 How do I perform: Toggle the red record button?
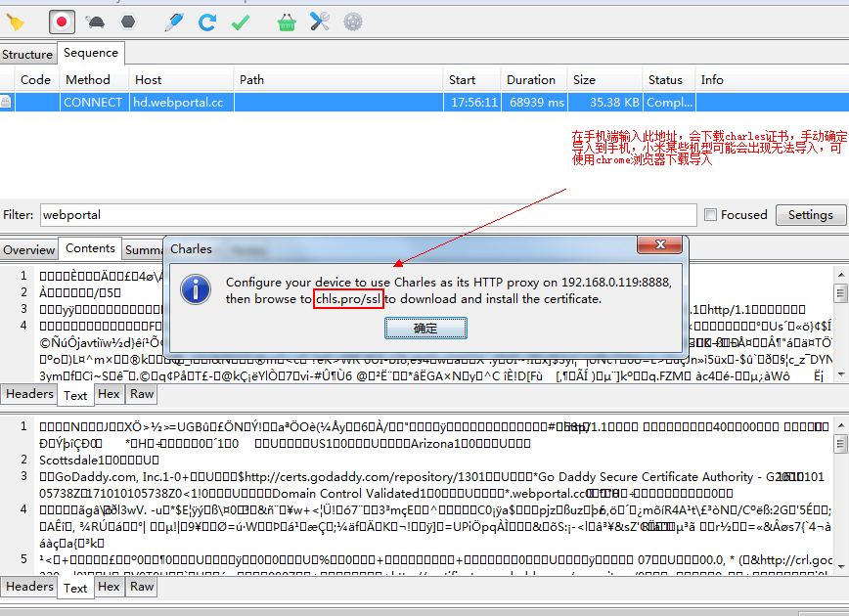tap(62, 22)
